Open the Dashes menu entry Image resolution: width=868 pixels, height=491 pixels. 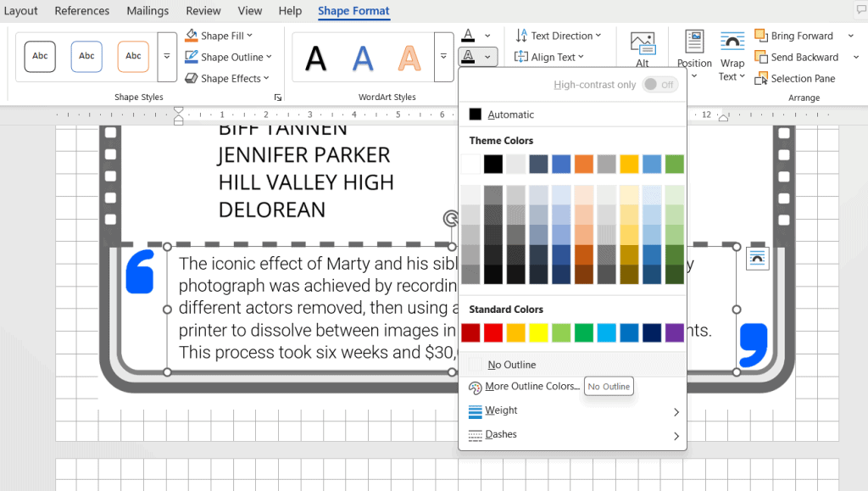572,435
